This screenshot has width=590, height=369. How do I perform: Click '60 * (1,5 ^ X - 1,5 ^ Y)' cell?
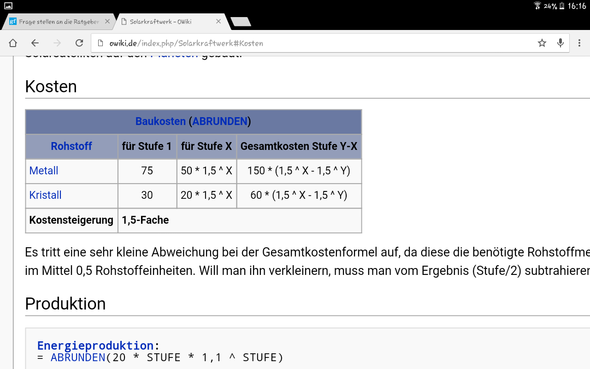pos(299,195)
